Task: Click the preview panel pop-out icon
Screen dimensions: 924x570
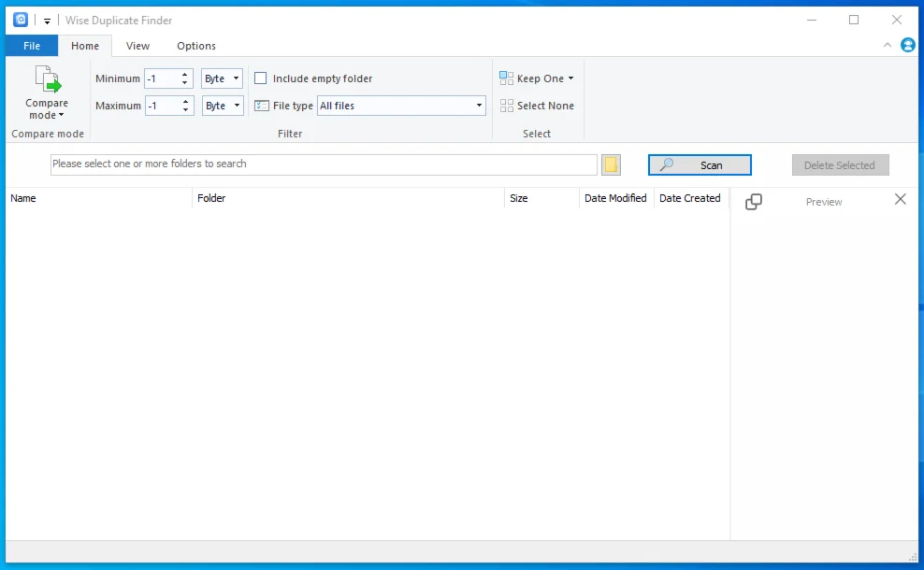Action: coord(754,202)
